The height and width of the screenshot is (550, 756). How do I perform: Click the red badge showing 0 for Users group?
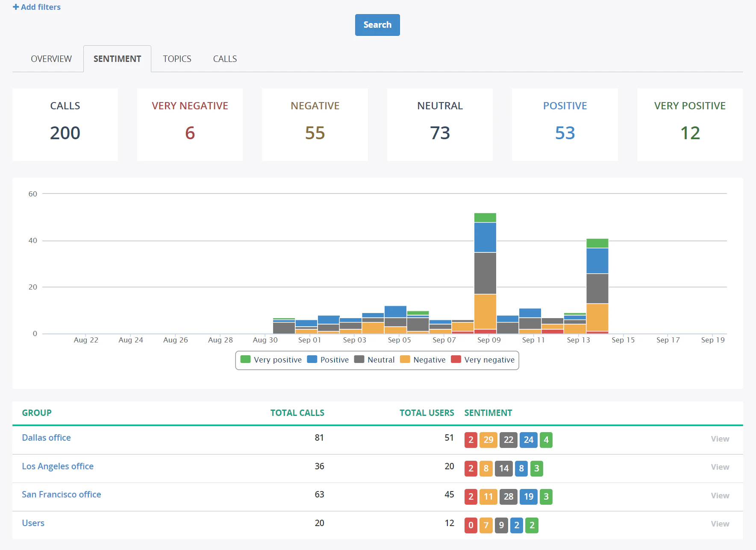pyautogui.click(x=471, y=525)
